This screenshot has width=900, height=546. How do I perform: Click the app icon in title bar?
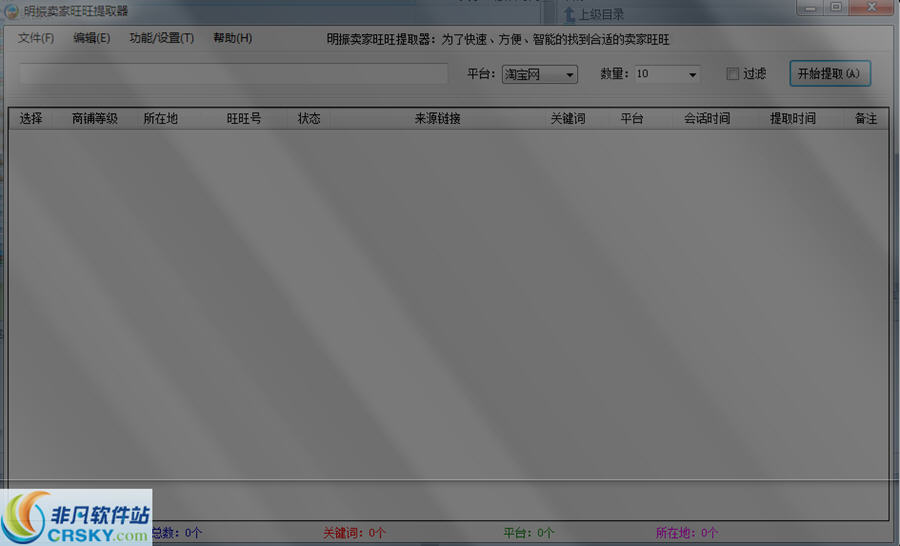coord(11,11)
